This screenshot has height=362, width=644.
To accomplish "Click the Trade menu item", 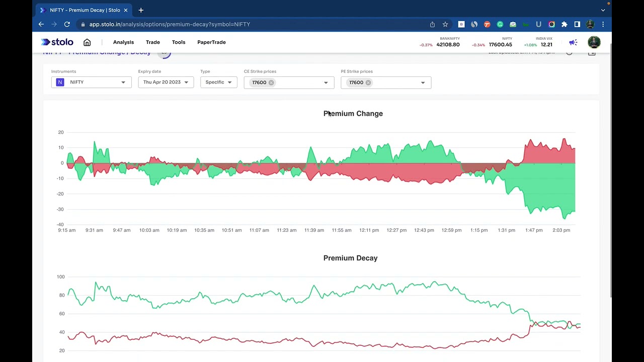I will point(153,42).
